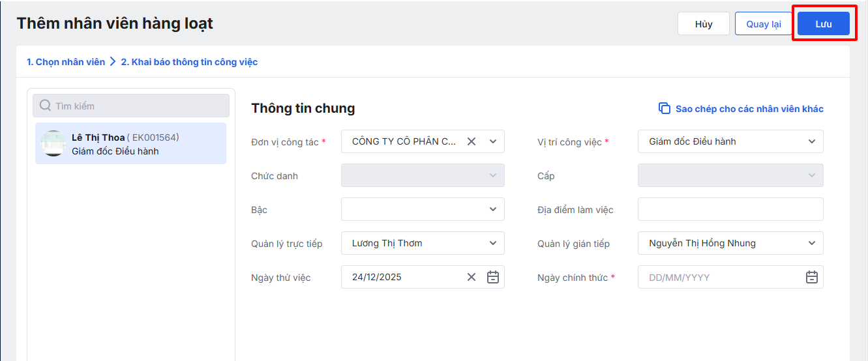The width and height of the screenshot is (868, 361).
Task: Focus the Địa điểm làm việc field
Action: [x=730, y=209]
